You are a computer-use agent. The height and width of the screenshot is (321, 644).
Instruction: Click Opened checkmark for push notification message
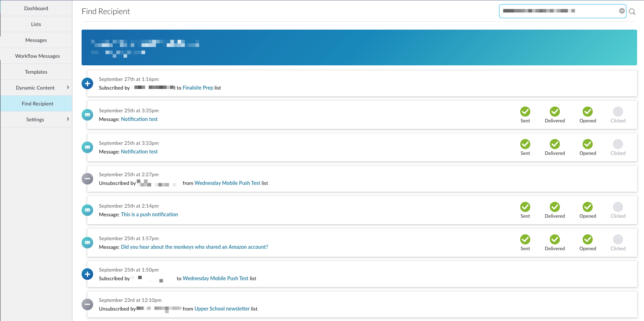tap(588, 207)
